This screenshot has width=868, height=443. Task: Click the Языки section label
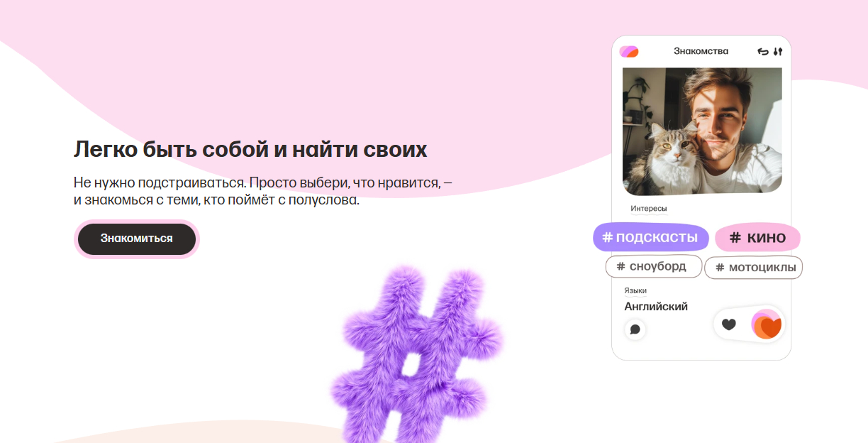pos(635,290)
